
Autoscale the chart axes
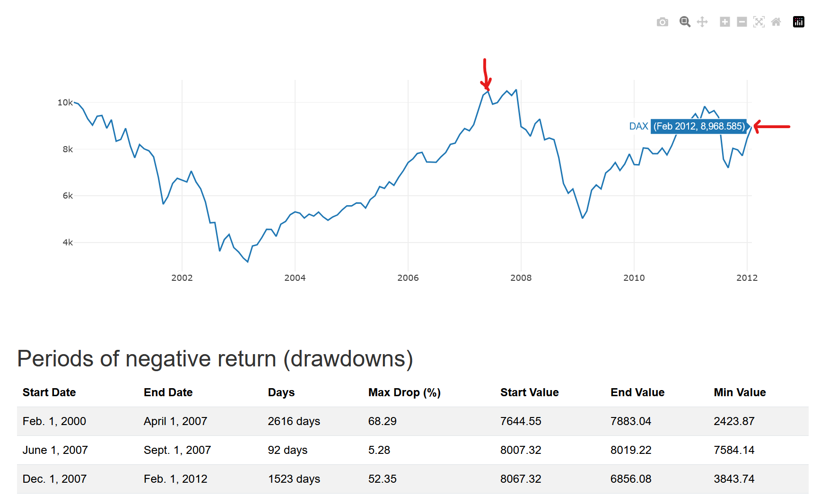(759, 22)
